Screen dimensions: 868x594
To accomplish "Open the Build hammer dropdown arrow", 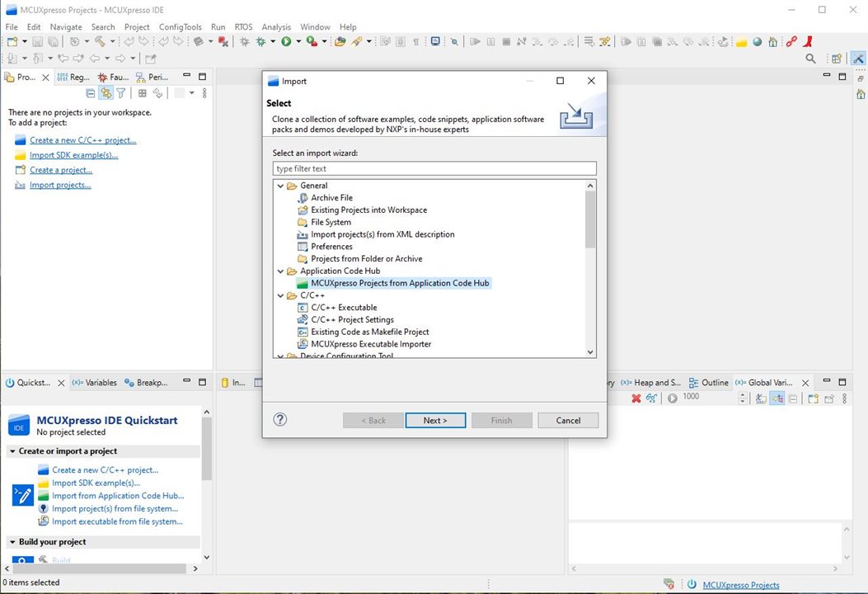I will (112, 41).
